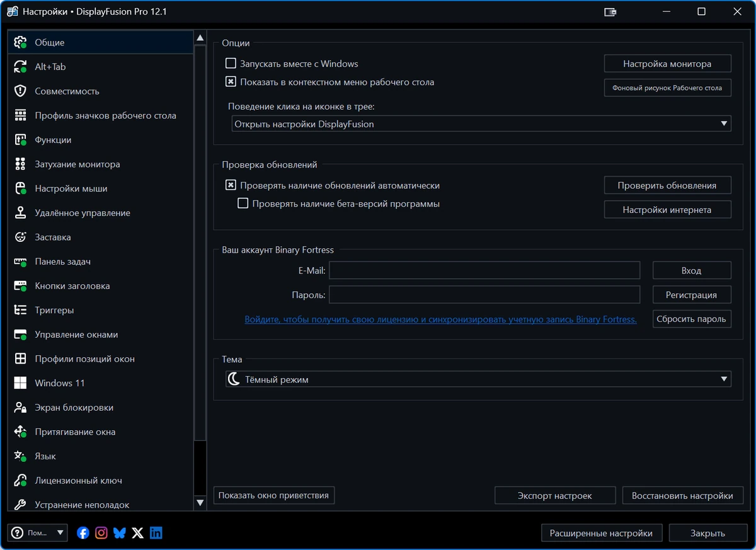Open Настройки интернета button
The height and width of the screenshot is (550, 756).
pos(668,210)
